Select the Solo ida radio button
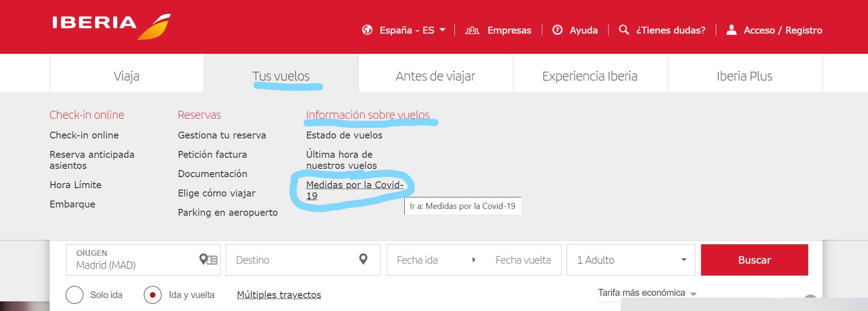868x311 pixels. (75, 295)
